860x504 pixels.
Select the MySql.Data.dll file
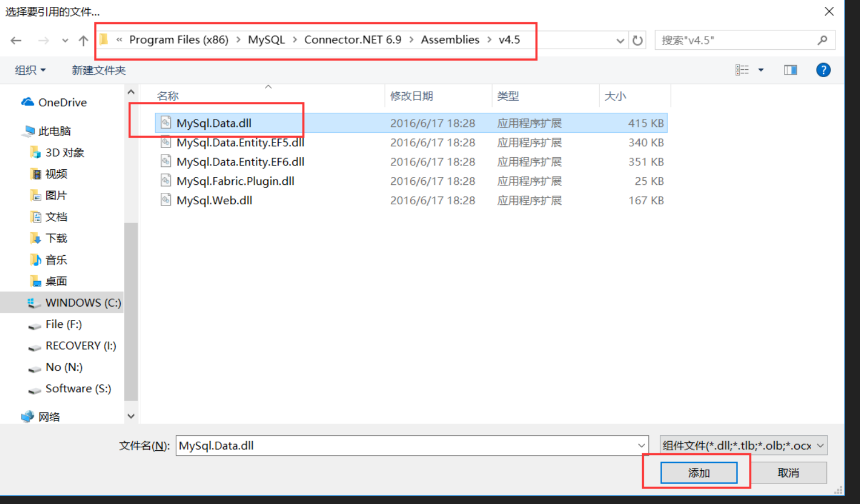click(x=411, y=123)
